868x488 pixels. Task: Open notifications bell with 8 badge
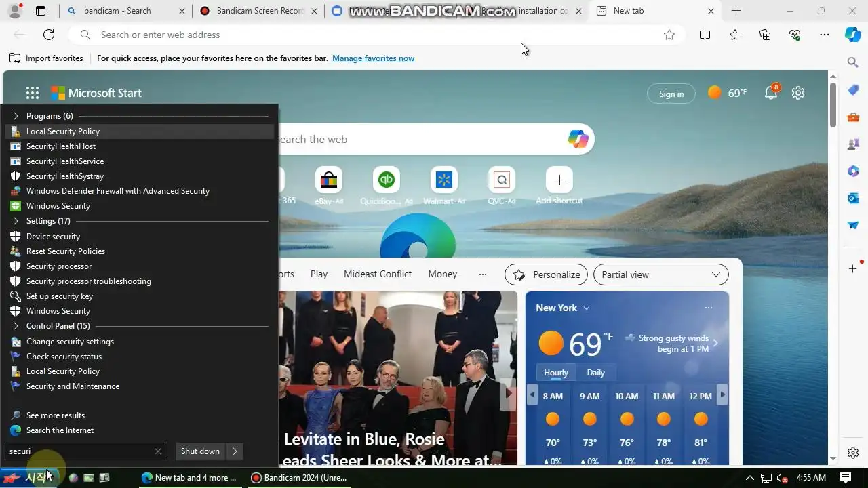(x=771, y=93)
